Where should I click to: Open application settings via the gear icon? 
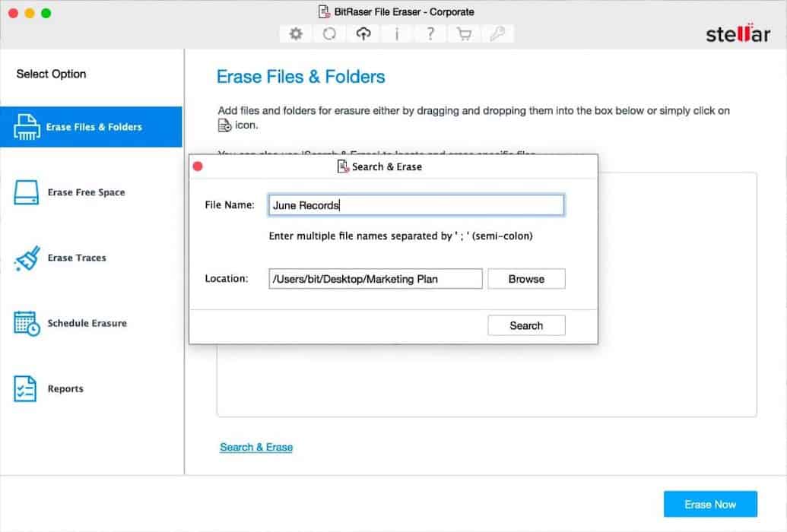point(296,33)
